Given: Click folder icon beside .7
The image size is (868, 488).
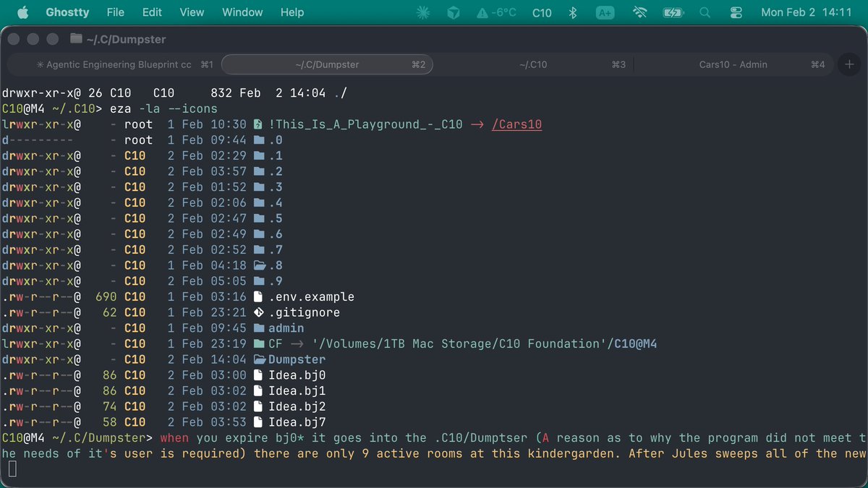Looking at the screenshot, I should (259, 250).
